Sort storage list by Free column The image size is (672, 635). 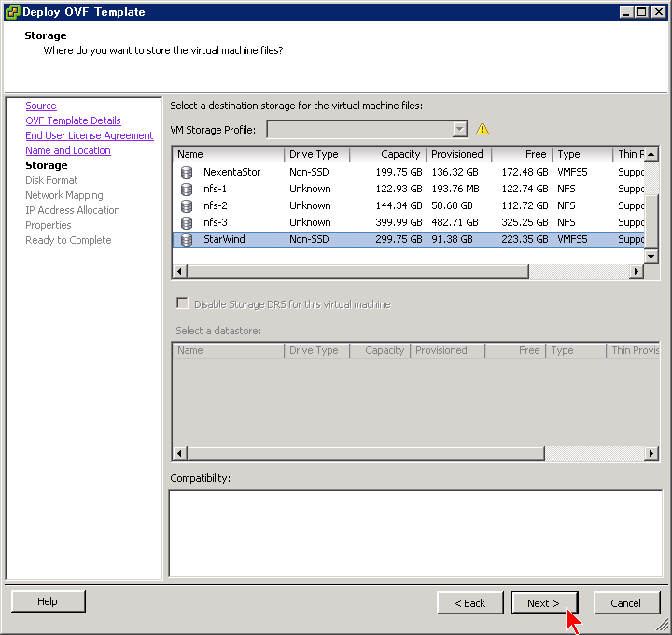coord(522,154)
